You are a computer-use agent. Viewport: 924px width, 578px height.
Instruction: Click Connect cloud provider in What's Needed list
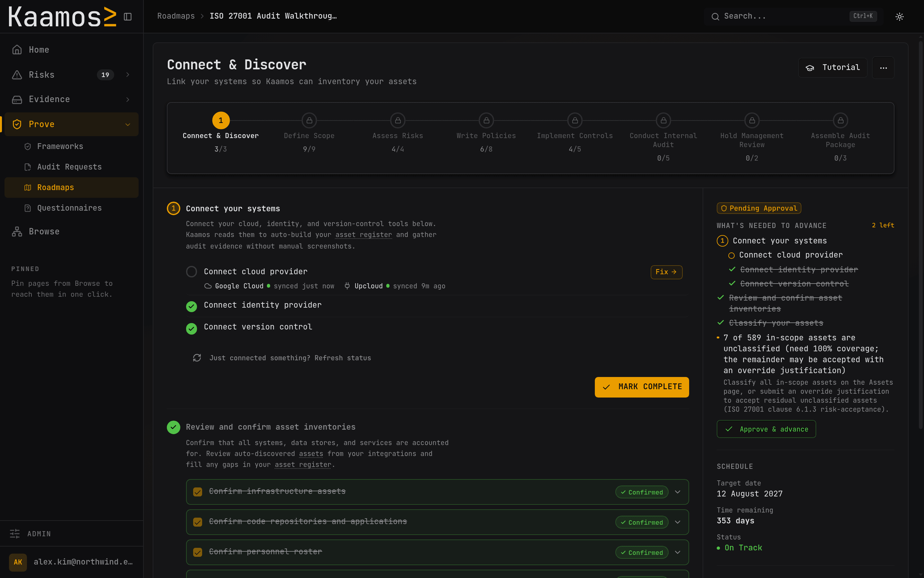[790, 255]
